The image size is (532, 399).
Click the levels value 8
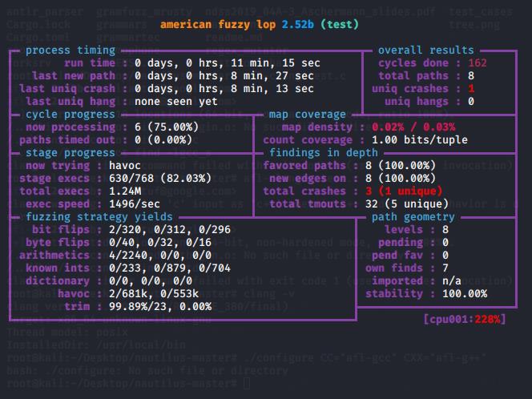(x=445, y=230)
